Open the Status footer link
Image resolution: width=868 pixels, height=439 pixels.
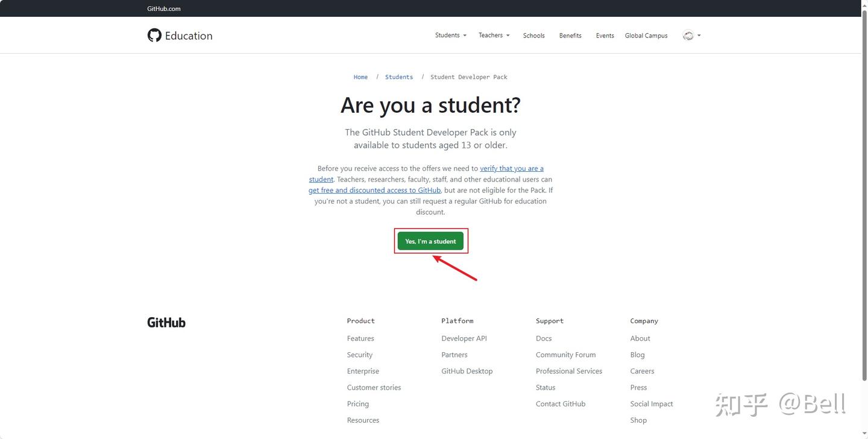point(546,387)
